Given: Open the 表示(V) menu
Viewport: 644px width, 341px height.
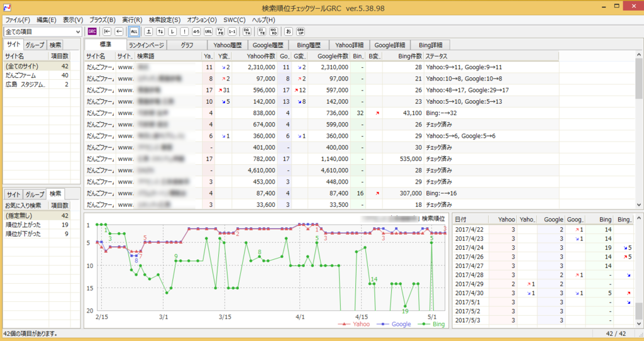Looking at the screenshot, I should click(x=73, y=20).
